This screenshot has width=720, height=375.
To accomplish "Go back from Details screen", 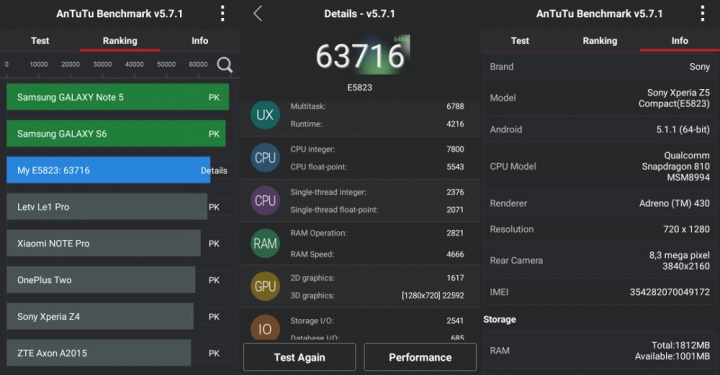I will click(x=258, y=13).
